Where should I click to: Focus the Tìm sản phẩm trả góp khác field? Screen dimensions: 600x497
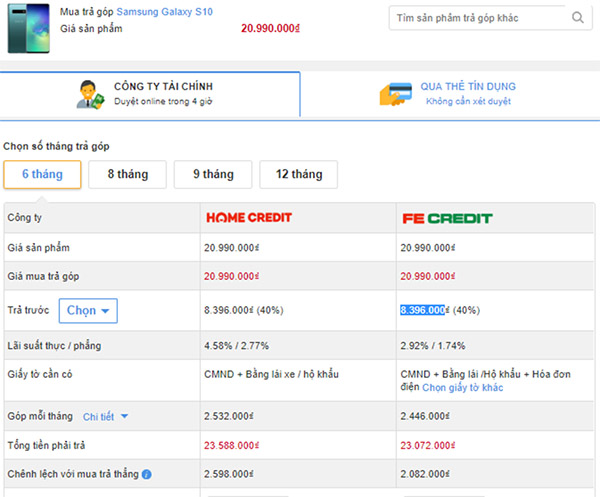pyautogui.click(x=490, y=18)
